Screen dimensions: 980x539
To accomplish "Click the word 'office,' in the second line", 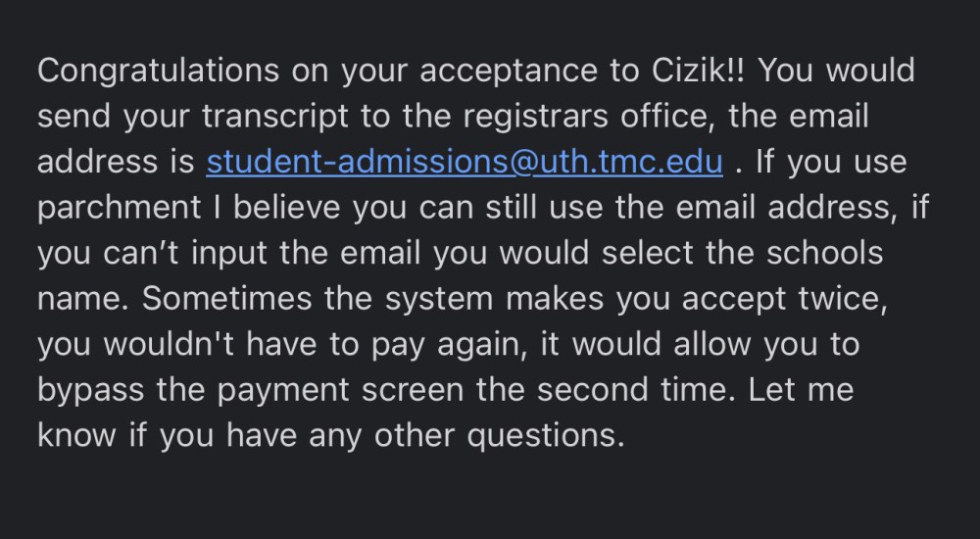I will click(x=668, y=117).
